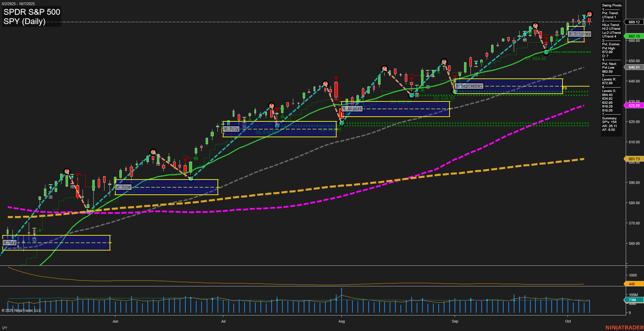The image size is (644, 331).
Task: Click the Swing Pivots summary panel
Action: point(612,68)
